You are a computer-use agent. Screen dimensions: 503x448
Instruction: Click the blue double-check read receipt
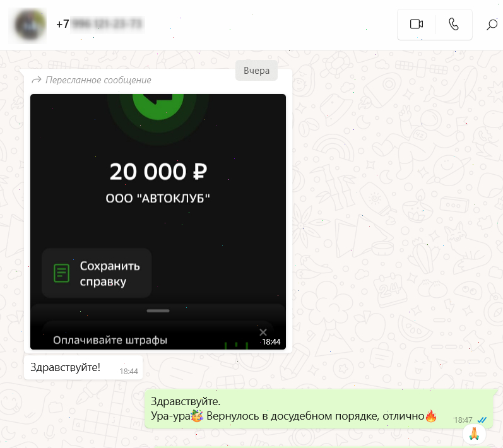[482, 420]
